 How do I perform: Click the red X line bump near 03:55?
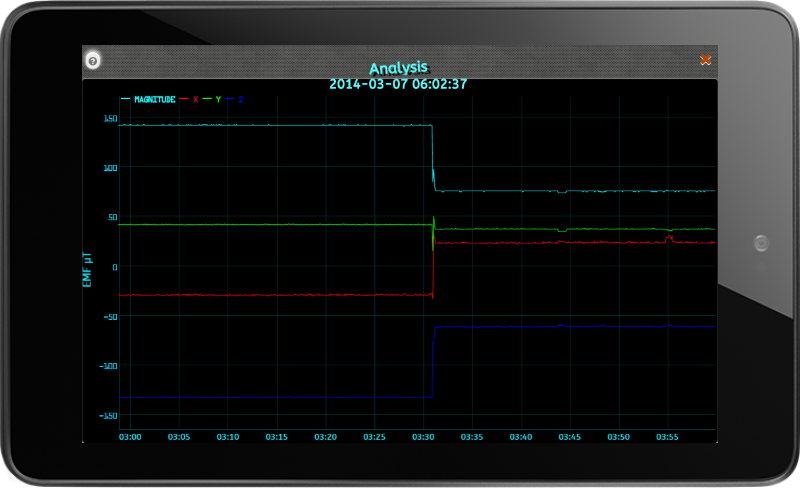pyautogui.click(x=669, y=238)
